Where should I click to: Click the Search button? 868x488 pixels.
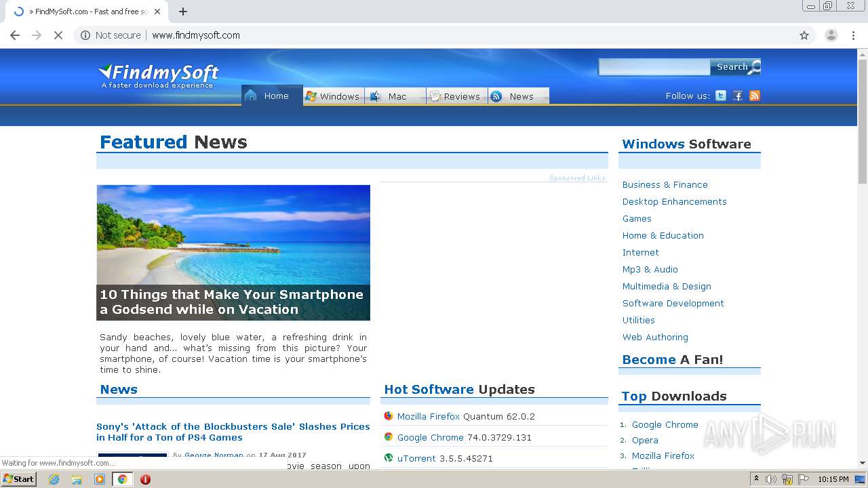[x=736, y=66]
